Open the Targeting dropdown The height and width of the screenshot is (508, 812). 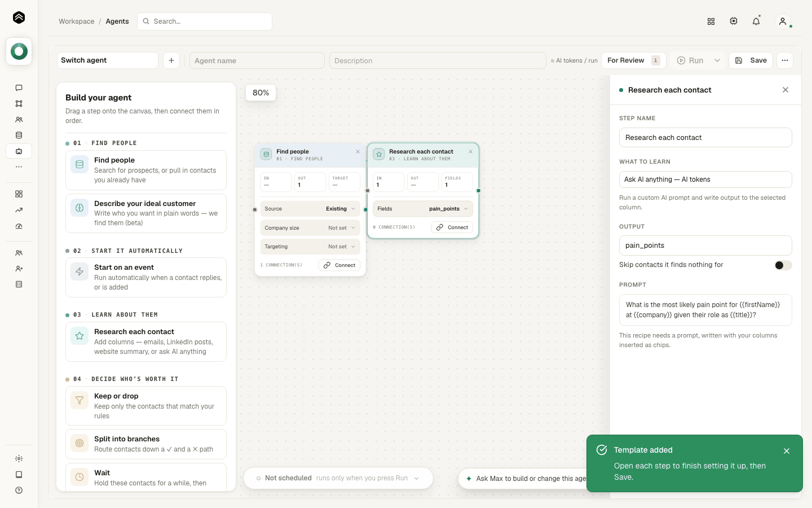click(310, 247)
